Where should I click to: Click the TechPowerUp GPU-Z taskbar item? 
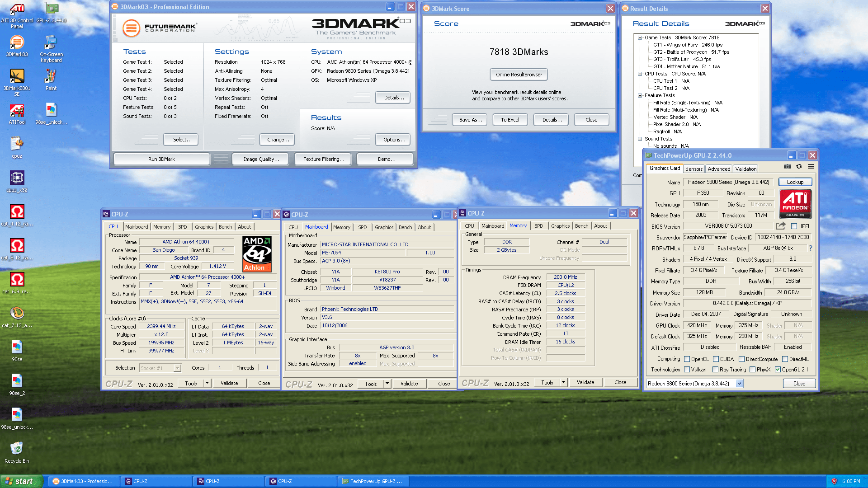373,481
